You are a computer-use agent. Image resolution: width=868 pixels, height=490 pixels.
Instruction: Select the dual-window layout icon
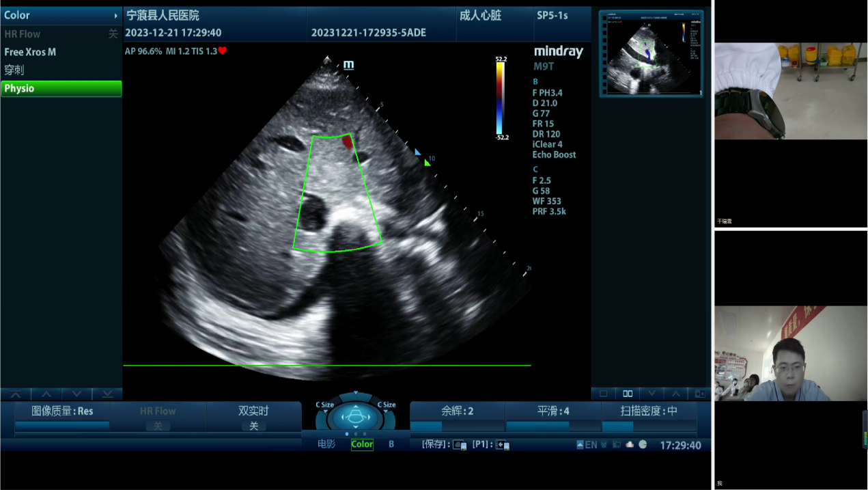click(x=627, y=394)
